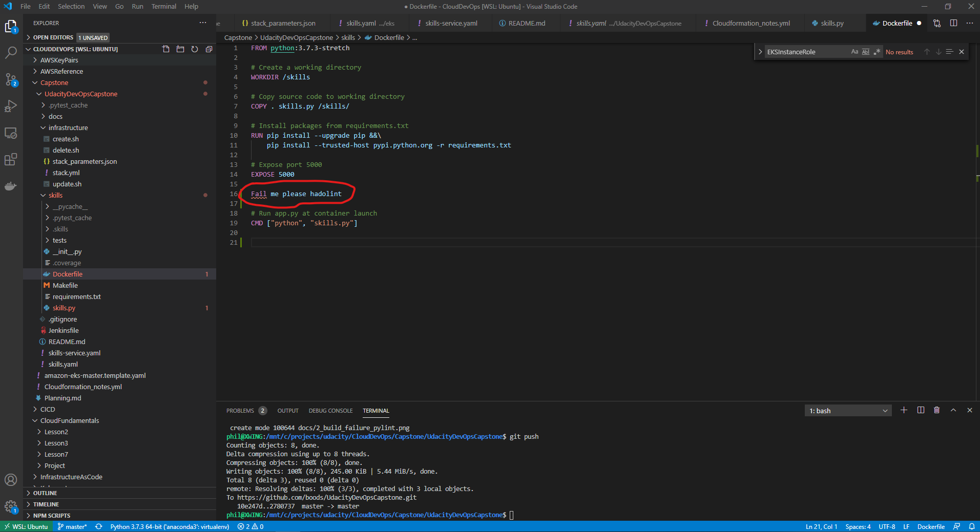Create a new terminal
This screenshot has width=980, height=532.
point(904,410)
